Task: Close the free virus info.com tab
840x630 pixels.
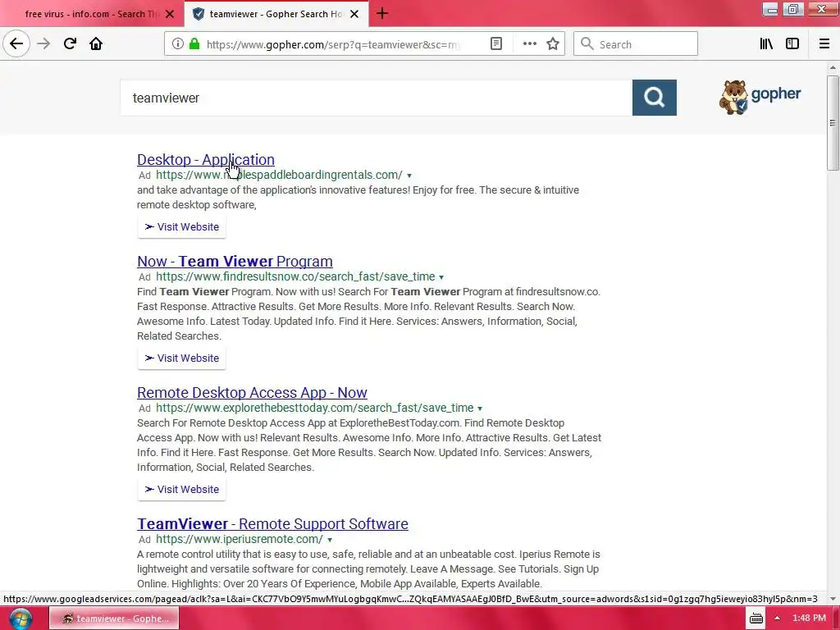Action: coord(170,14)
